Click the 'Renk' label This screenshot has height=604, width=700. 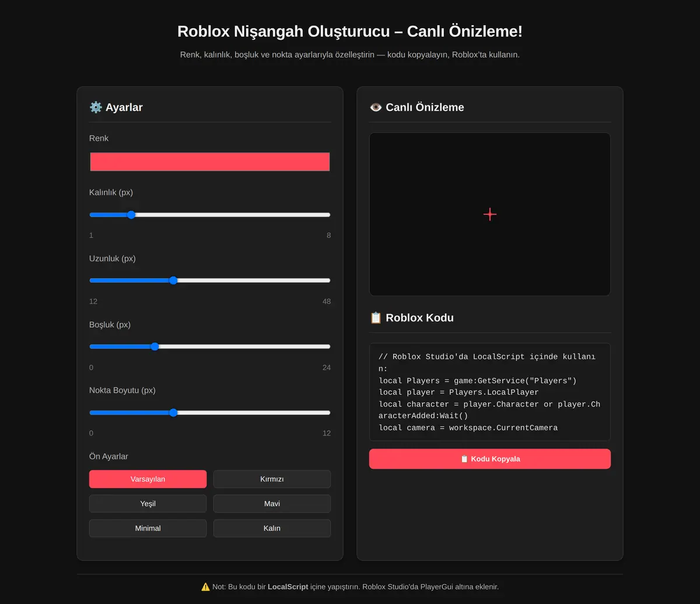pyautogui.click(x=99, y=138)
